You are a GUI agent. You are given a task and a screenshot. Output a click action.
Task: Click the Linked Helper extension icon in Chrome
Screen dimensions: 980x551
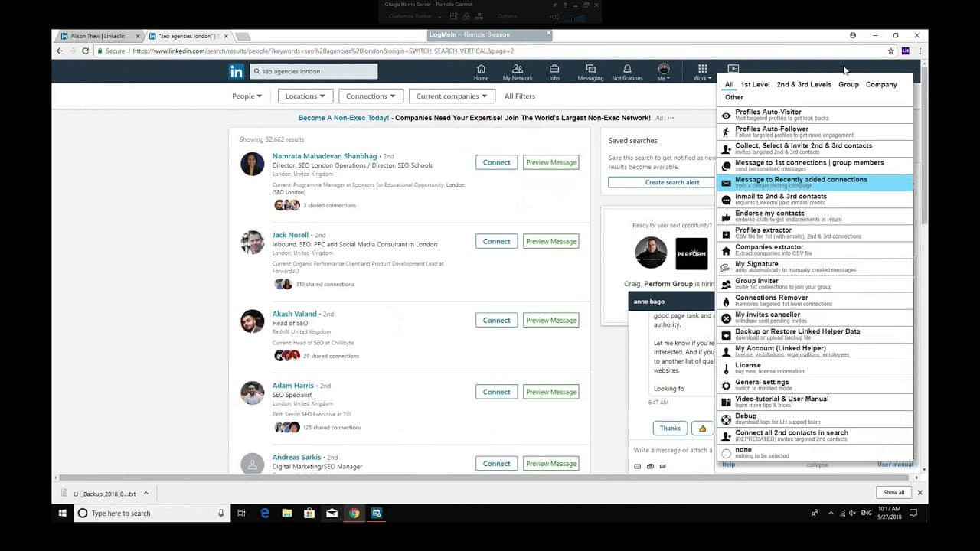[906, 51]
